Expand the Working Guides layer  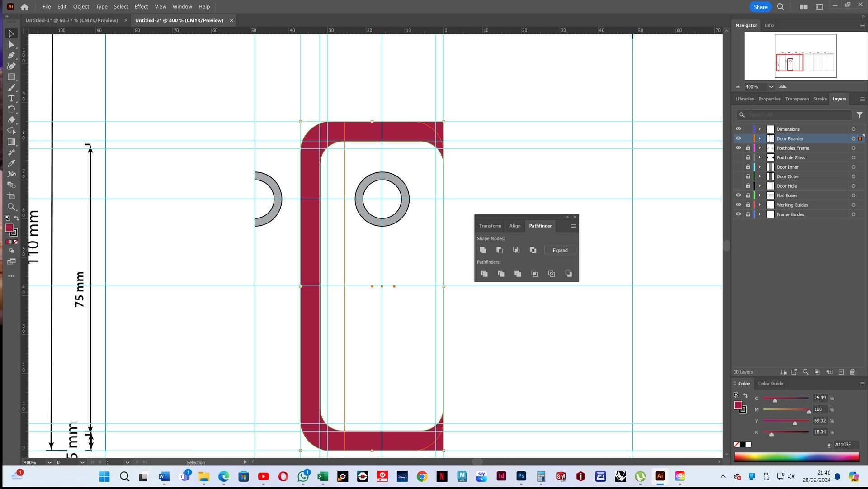click(759, 205)
